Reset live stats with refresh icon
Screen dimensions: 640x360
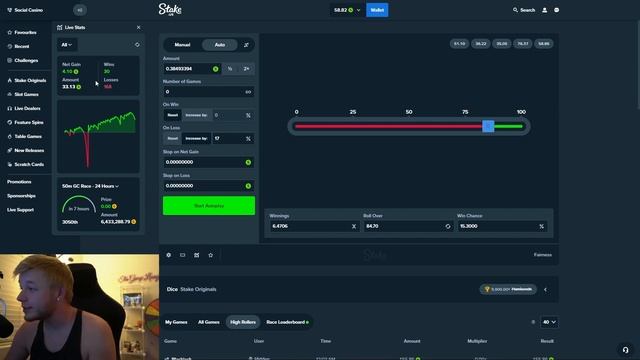[x=137, y=44]
